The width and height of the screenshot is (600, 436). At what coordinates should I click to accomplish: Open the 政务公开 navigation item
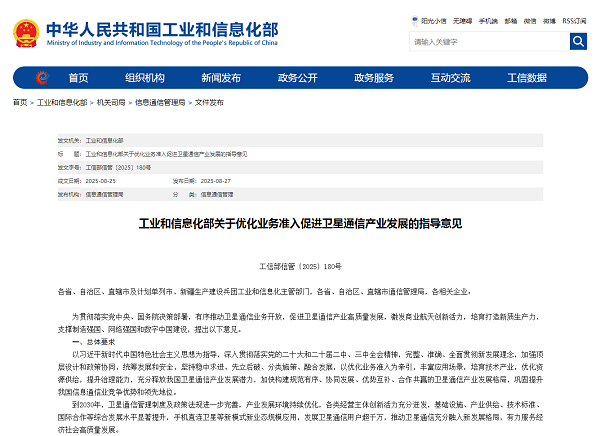pos(298,78)
